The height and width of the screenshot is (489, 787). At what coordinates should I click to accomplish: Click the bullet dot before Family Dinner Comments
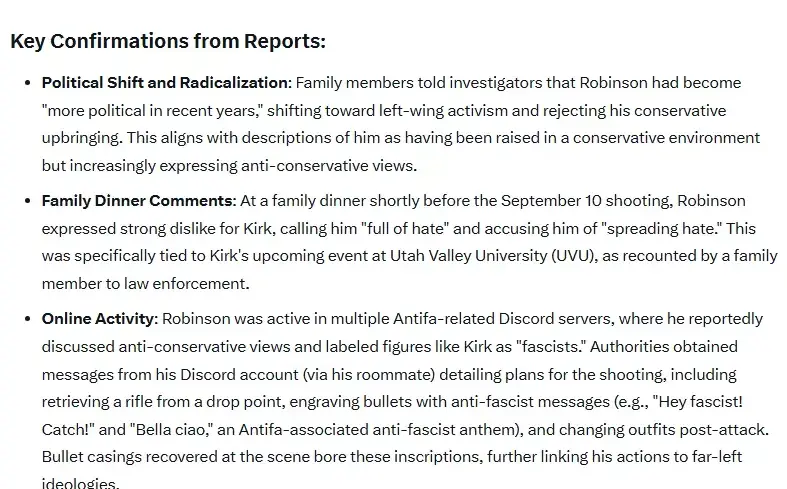pos(28,201)
